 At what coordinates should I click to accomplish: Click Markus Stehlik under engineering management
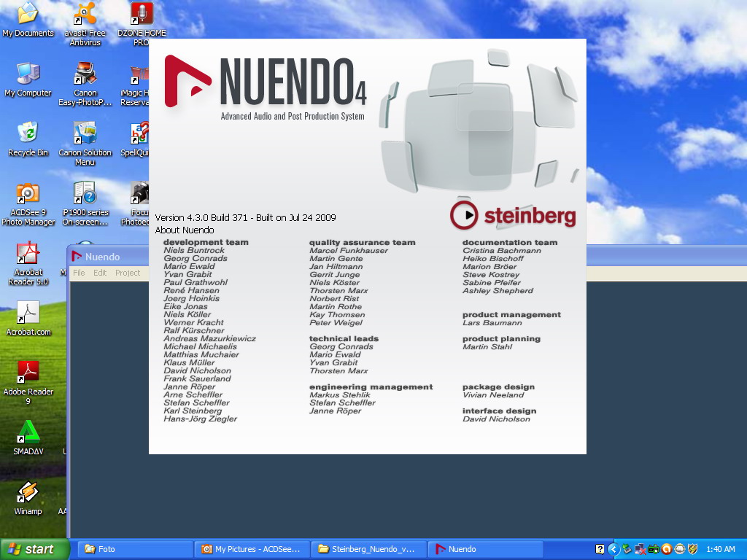(x=340, y=394)
